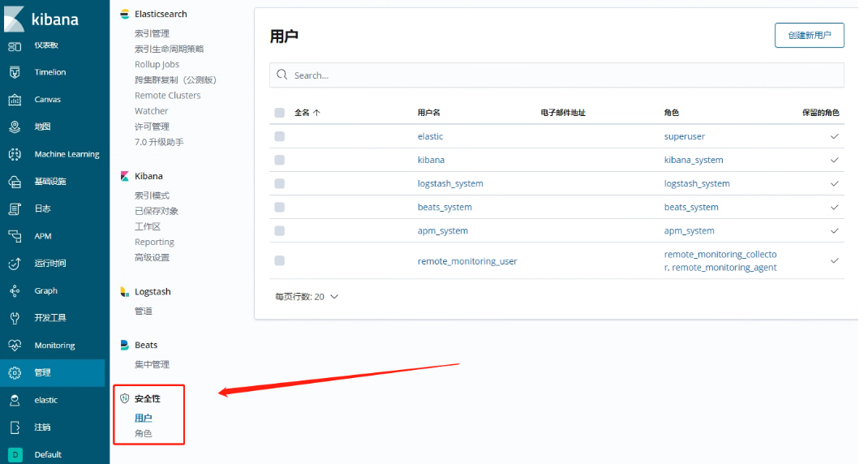Open the kibana_system role link
Viewport: 868px width, 464px height.
tap(694, 160)
